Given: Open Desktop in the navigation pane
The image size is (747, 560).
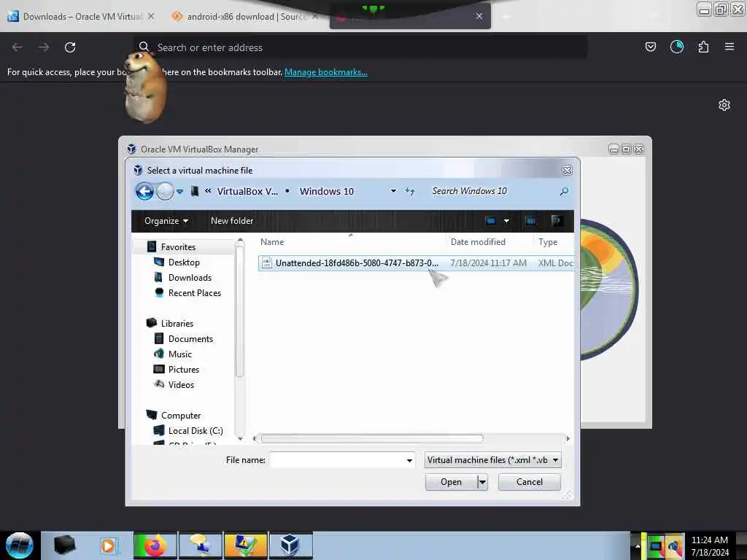Looking at the screenshot, I should (184, 262).
